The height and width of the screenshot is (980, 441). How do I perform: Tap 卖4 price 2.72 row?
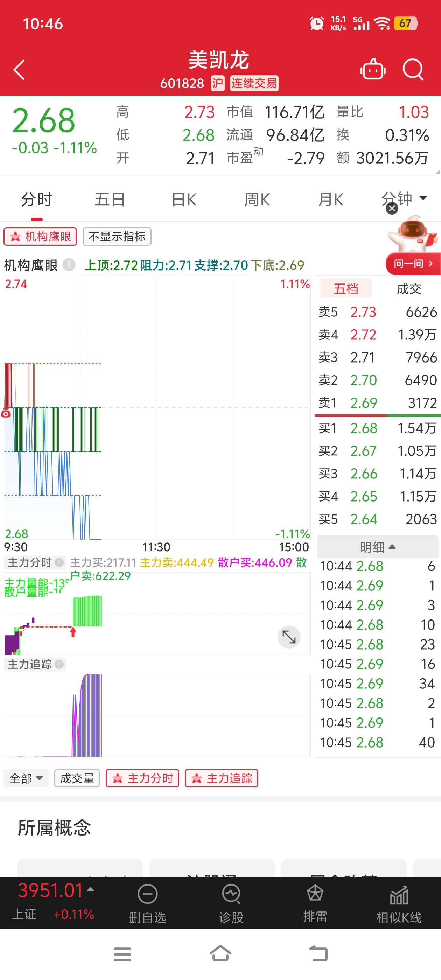pyautogui.click(x=377, y=335)
